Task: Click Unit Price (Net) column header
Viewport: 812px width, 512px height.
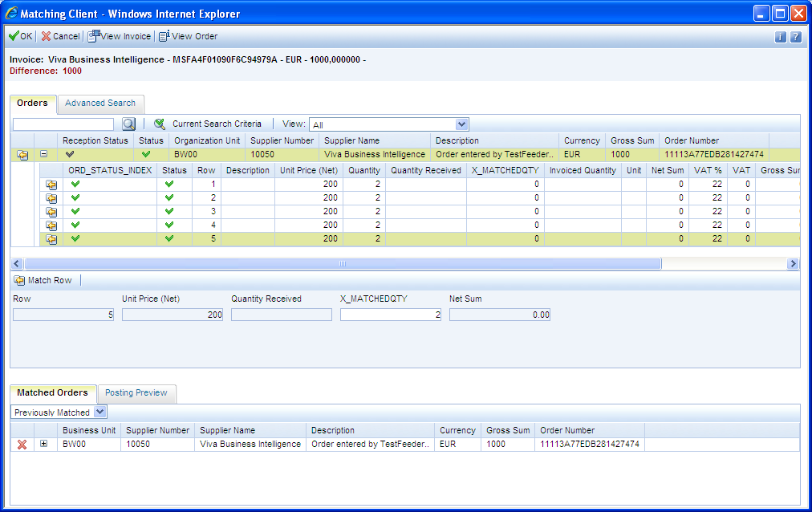Action: click(309, 170)
